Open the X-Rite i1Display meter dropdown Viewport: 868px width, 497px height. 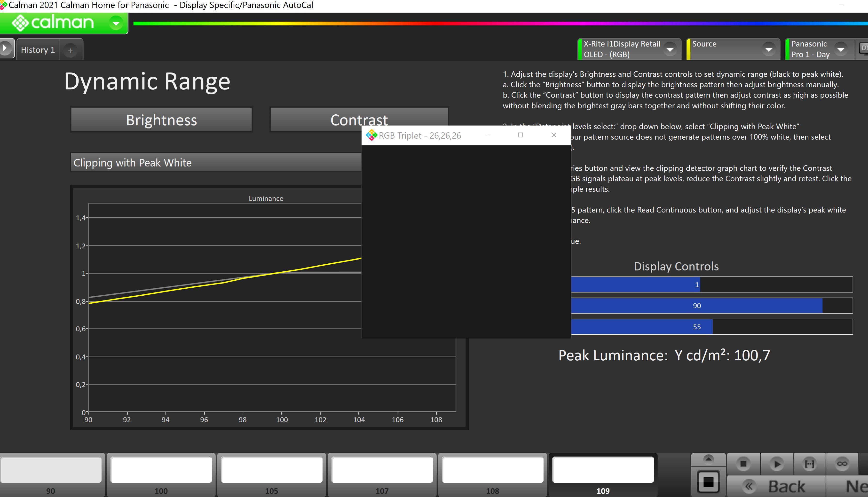pyautogui.click(x=670, y=49)
